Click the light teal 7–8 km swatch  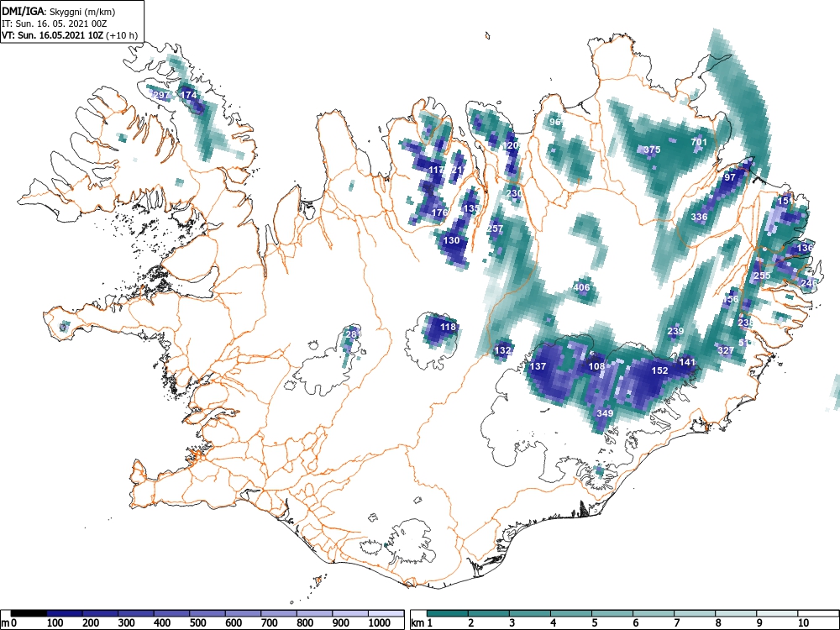[x=695, y=613]
